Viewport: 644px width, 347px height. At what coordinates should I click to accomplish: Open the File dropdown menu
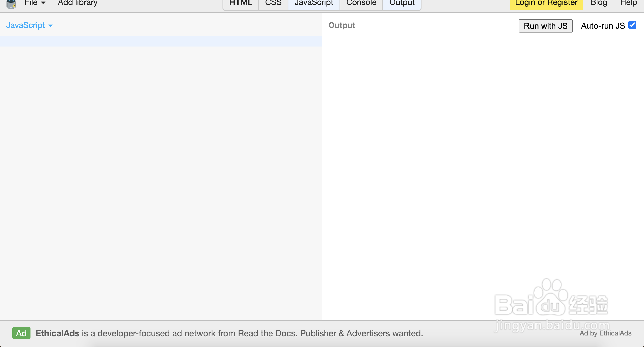point(35,3)
